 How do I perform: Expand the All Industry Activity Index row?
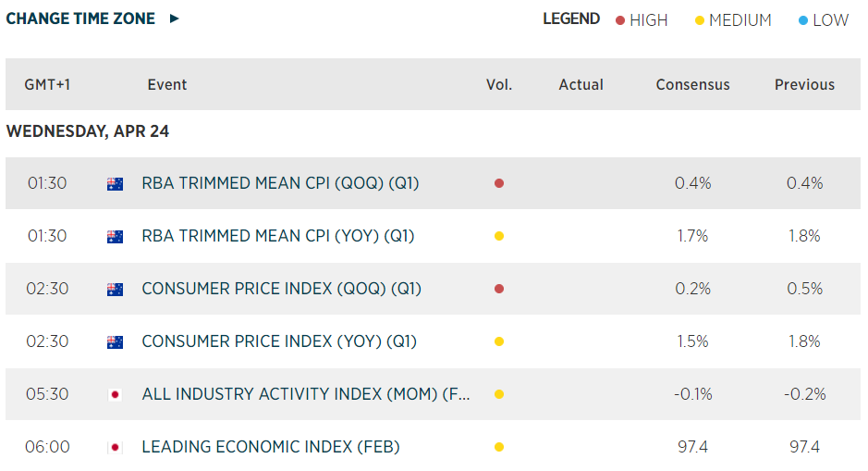point(306,394)
